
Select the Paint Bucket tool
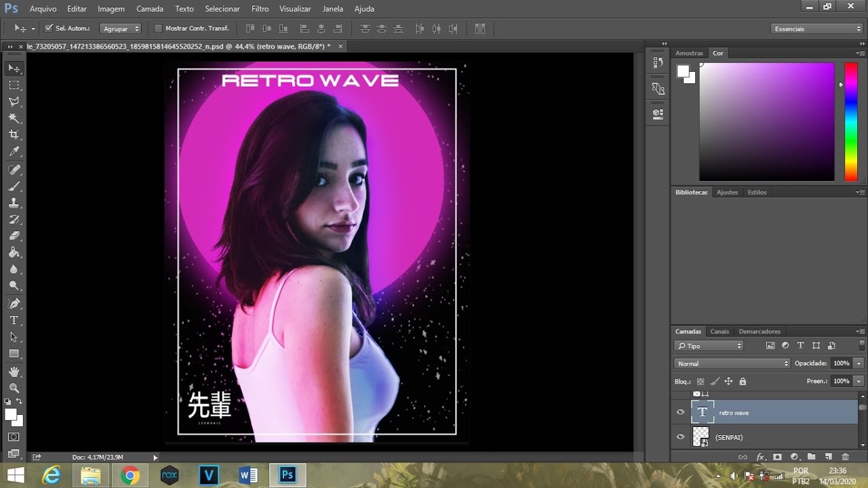(14, 253)
